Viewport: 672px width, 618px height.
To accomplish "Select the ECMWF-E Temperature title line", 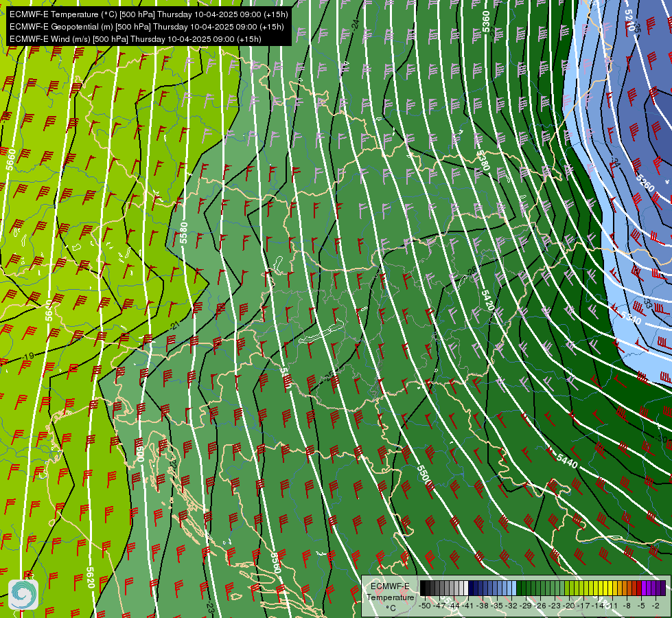I will 149,14.
